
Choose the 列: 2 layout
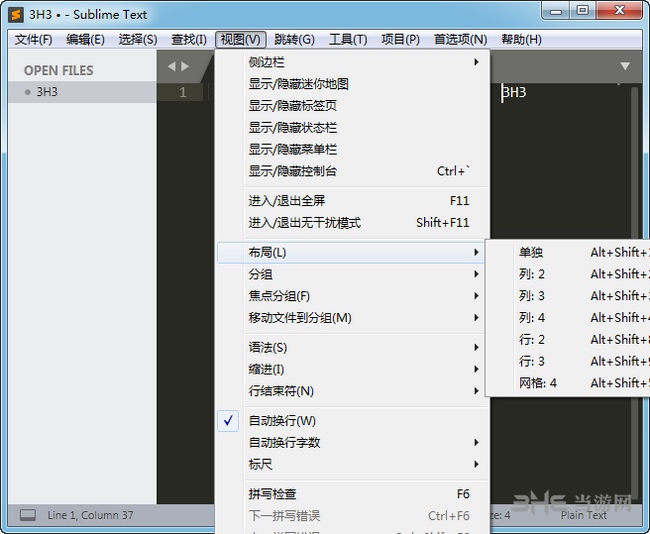tap(569, 274)
